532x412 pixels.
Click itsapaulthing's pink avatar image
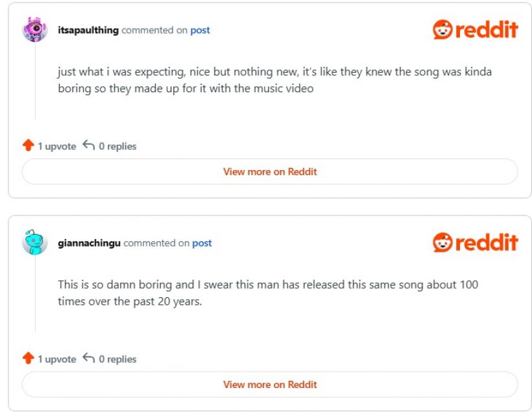click(x=35, y=30)
